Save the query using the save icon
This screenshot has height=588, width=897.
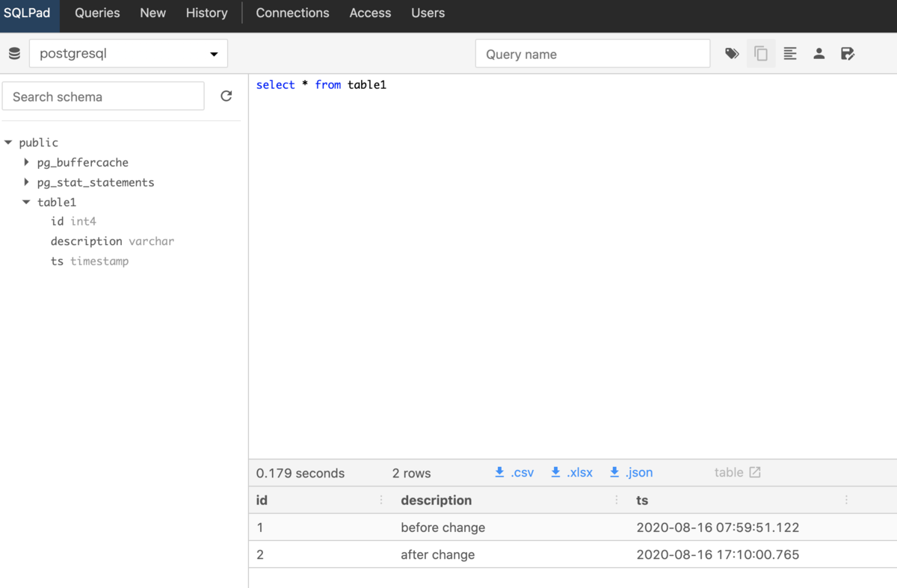(x=848, y=53)
